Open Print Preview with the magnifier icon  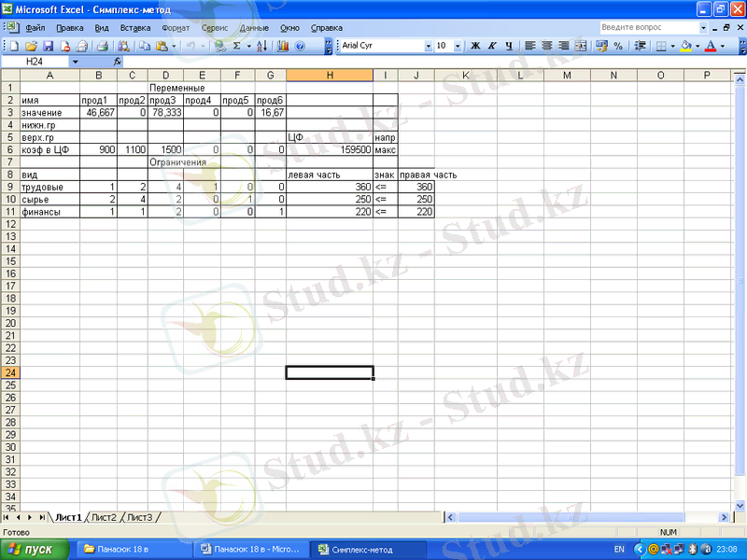click(123, 46)
